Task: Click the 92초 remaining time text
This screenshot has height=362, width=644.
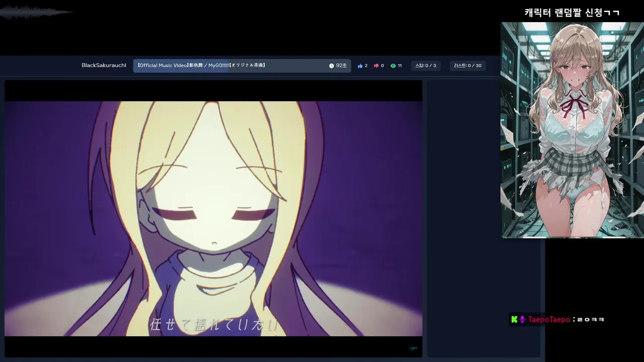Action: 341,66
